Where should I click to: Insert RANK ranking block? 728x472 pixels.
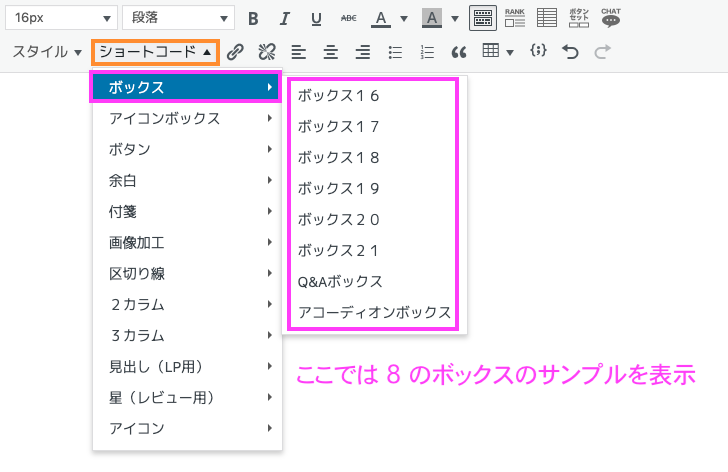[515, 18]
